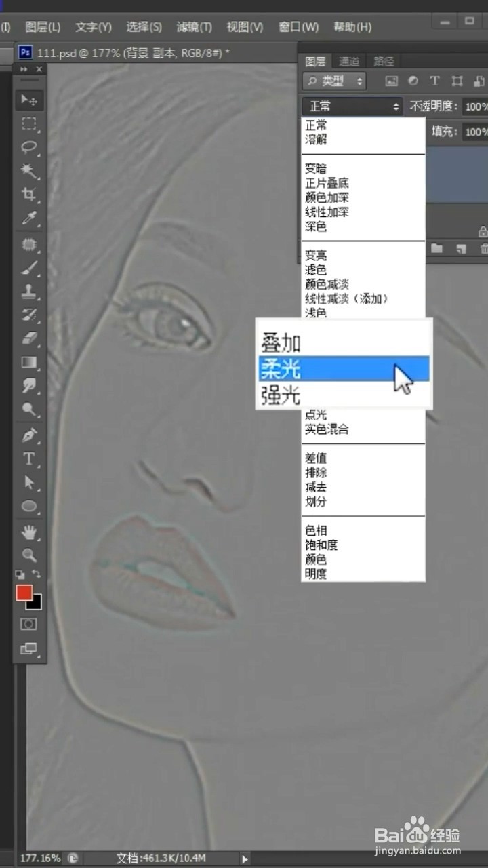
Task: Swap foreground and background colors
Action: (37, 574)
